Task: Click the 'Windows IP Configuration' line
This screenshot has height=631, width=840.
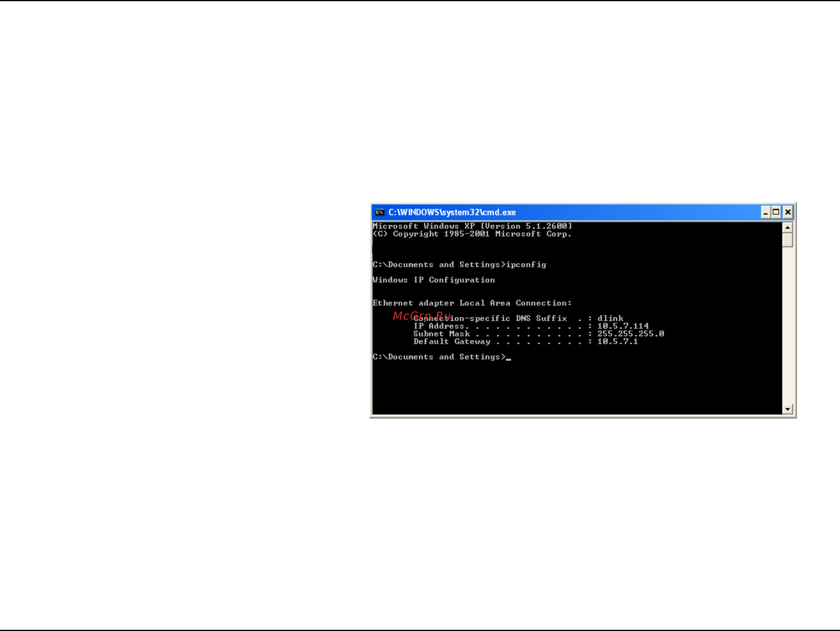Action: pos(434,280)
